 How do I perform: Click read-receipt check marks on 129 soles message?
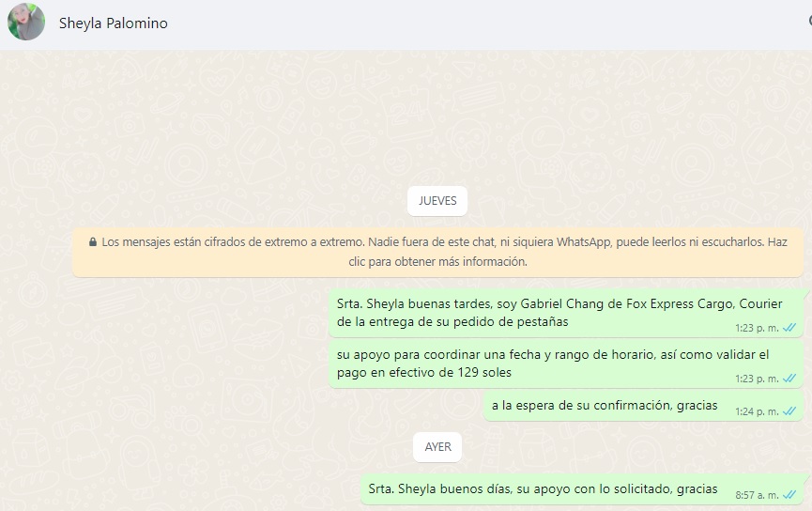click(x=789, y=379)
